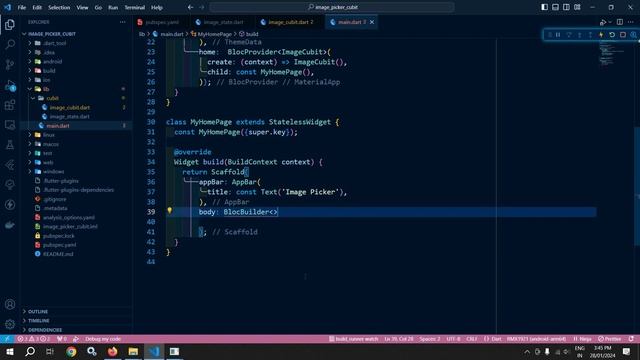This screenshot has width=640, height=360.
Task: Expand the android folder
Action: click(x=76, y=62)
